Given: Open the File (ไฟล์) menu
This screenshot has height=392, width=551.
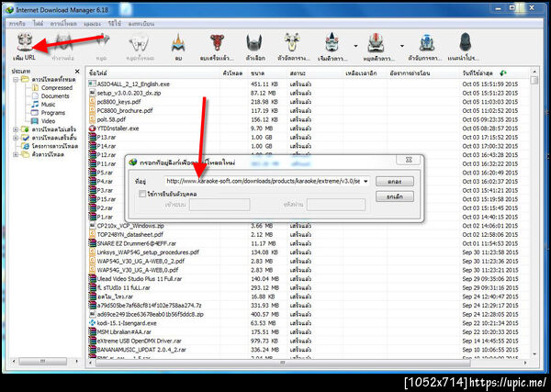Looking at the screenshot, I should 38,24.
